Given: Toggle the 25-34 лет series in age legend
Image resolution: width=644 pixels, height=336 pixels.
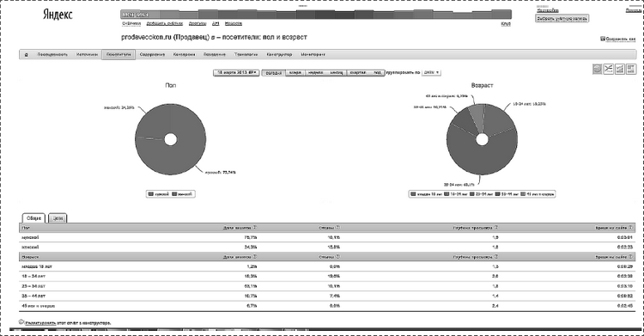Looking at the screenshot, I should pyautogui.click(x=481, y=194).
